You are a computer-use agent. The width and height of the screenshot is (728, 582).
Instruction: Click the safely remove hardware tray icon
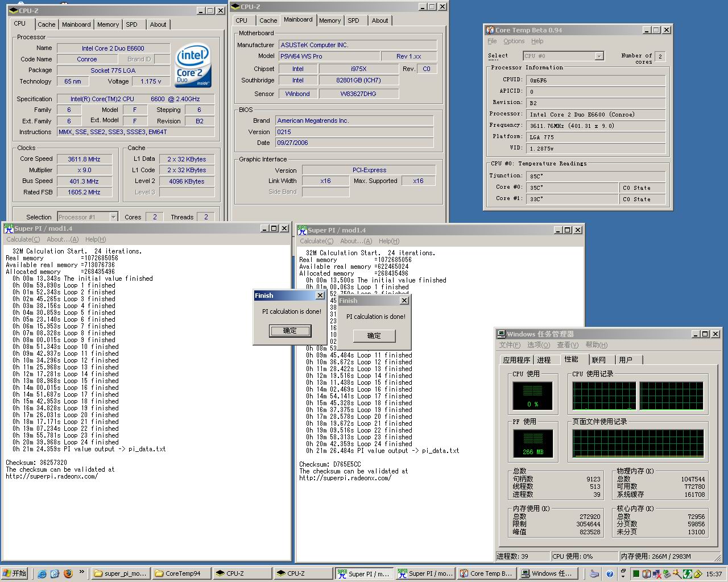tap(667, 574)
